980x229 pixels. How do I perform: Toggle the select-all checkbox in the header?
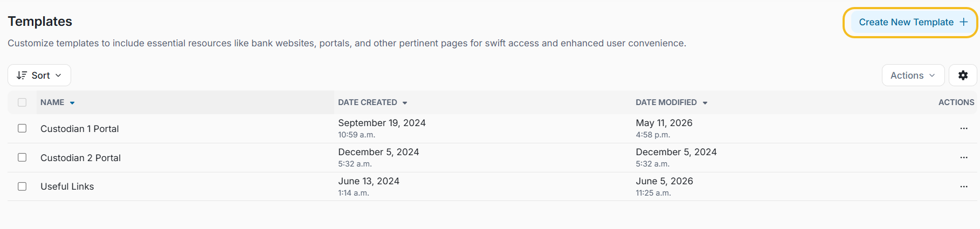(x=22, y=102)
